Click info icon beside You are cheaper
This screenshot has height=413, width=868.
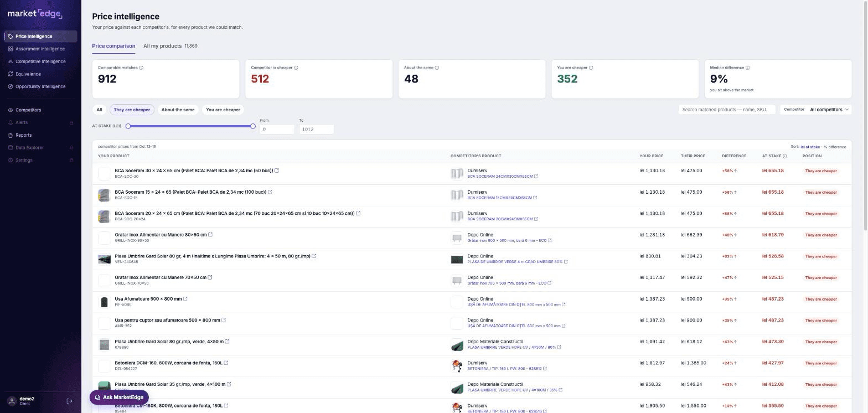[x=591, y=68]
